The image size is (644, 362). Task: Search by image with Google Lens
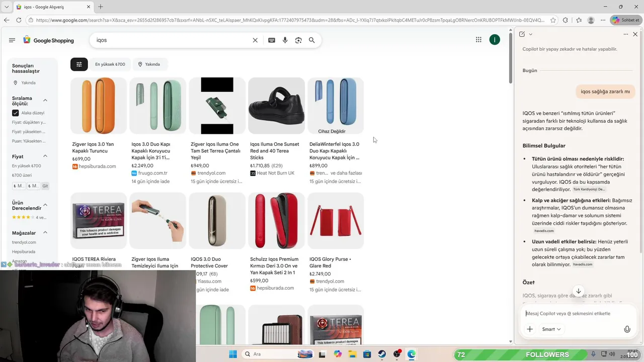(x=298, y=40)
